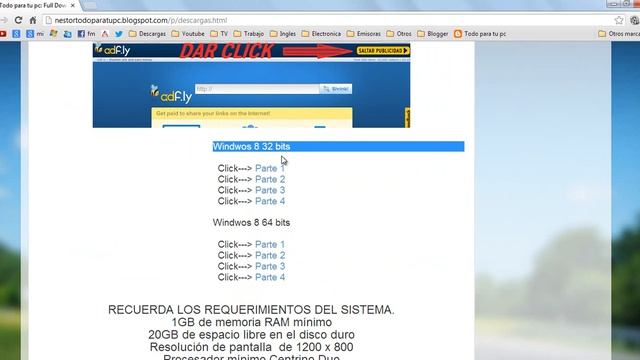
Task: Open the Facebook 'fm' bookmark
Action: pos(87,34)
